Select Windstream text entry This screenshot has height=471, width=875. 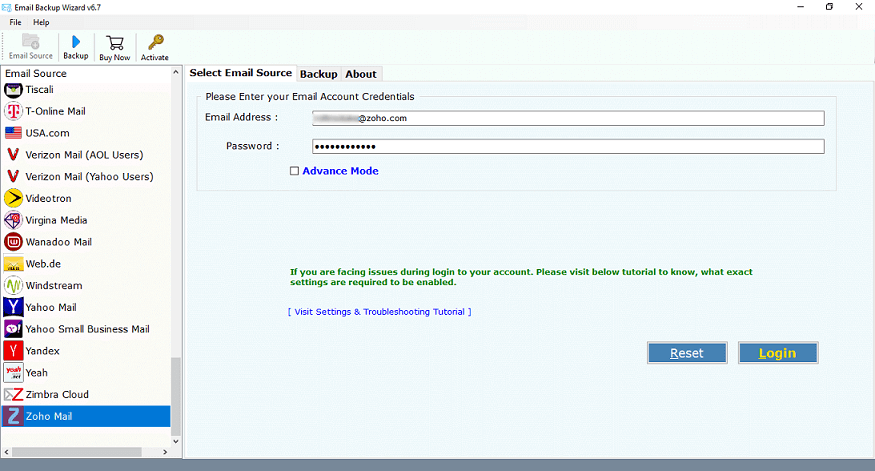coord(54,285)
